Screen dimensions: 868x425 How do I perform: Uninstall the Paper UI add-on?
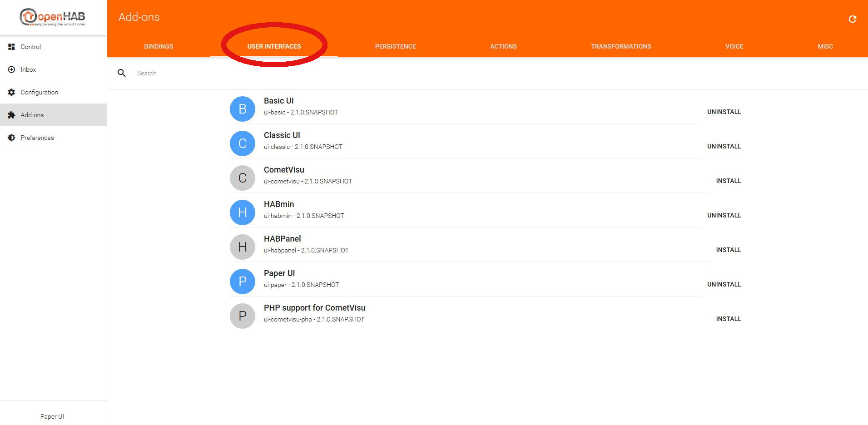pyautogui.click(x=724, y=284)
